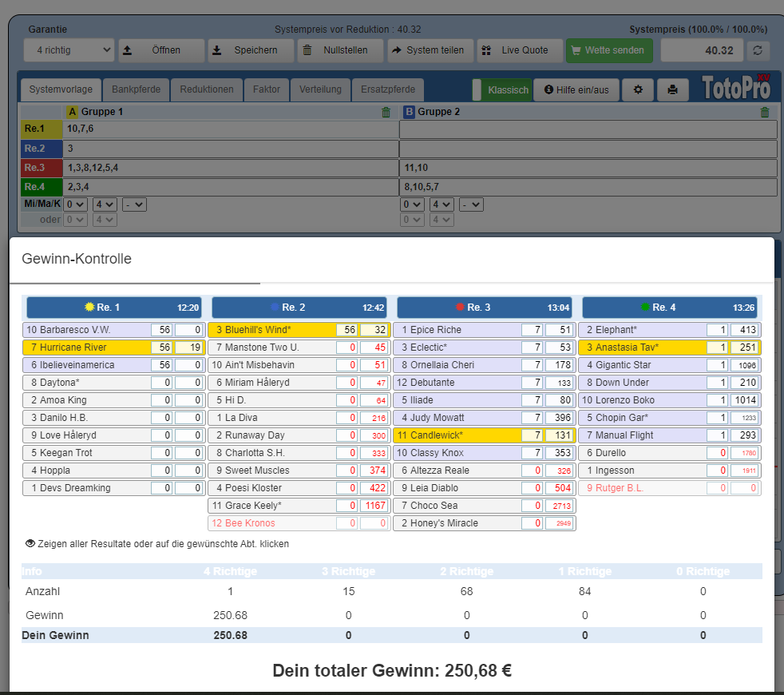Click horse row 10 Barbaresco V.W.

point(114,330)
